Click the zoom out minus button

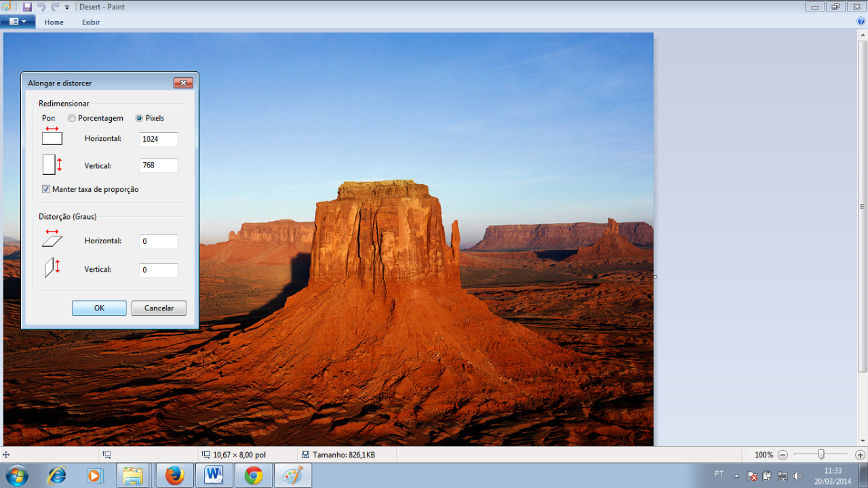pos(783,455)
